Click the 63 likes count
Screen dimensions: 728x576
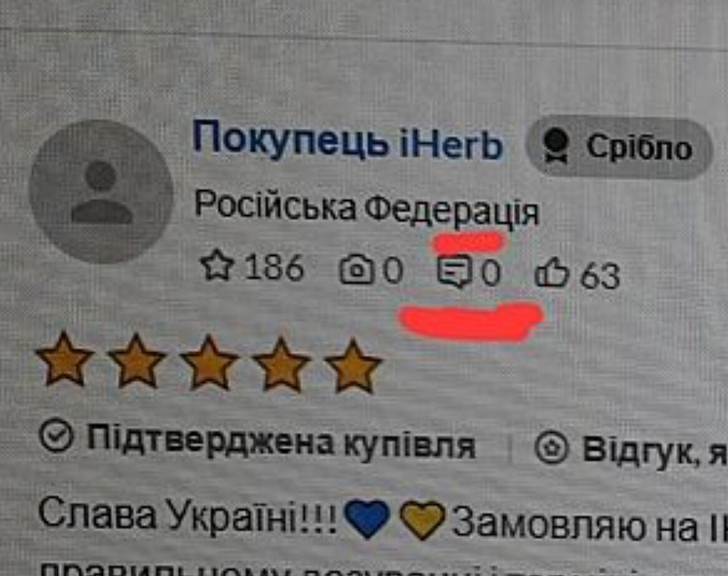pos(601,276)
